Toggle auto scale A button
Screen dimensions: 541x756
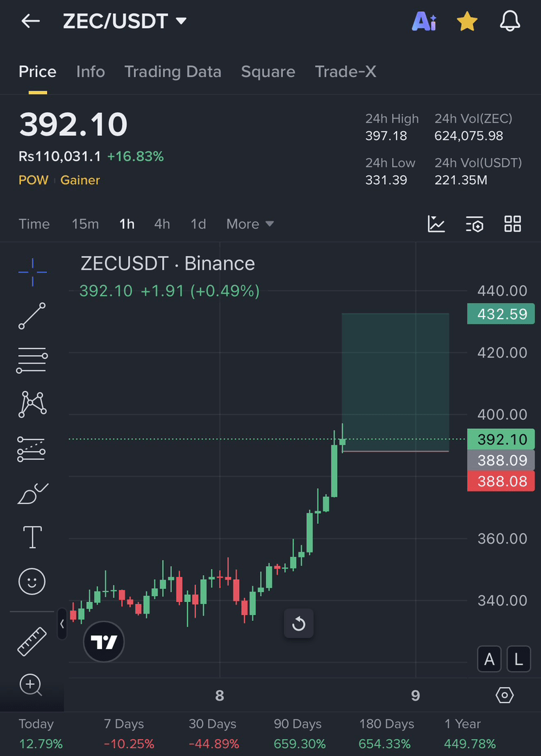tap(489, 659)
